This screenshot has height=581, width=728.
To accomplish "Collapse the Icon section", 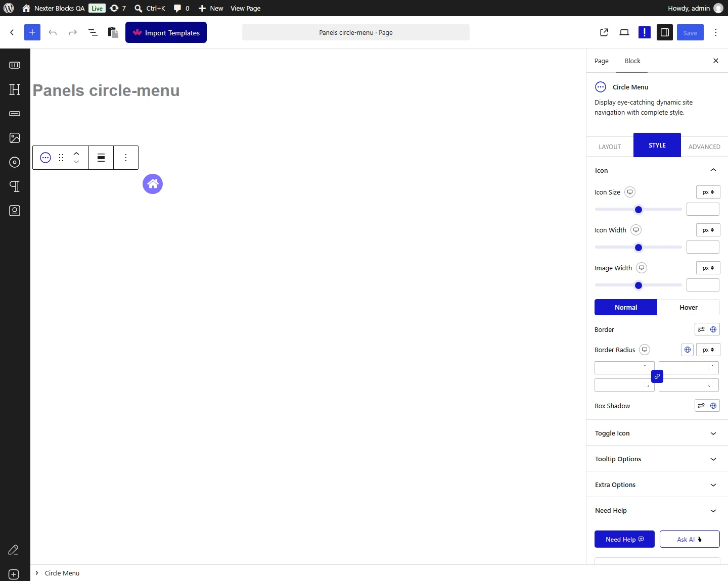I will pyautogui.click(x=657, y=170).
